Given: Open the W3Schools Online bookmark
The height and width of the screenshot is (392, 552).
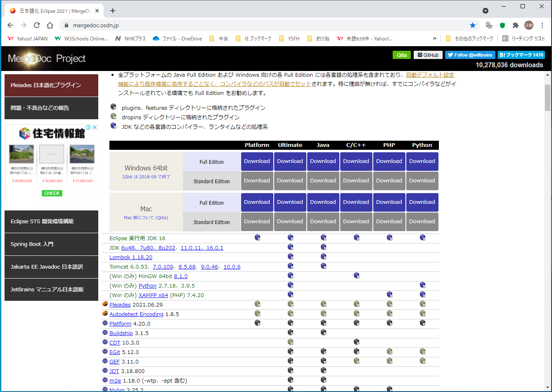Looking at the screenshot, I should point(81,38).
